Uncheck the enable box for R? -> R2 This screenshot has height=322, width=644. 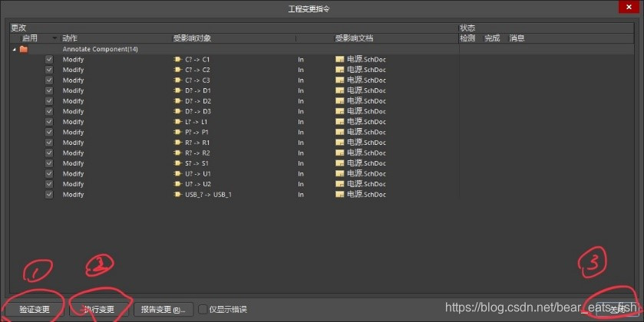[49, 153]
